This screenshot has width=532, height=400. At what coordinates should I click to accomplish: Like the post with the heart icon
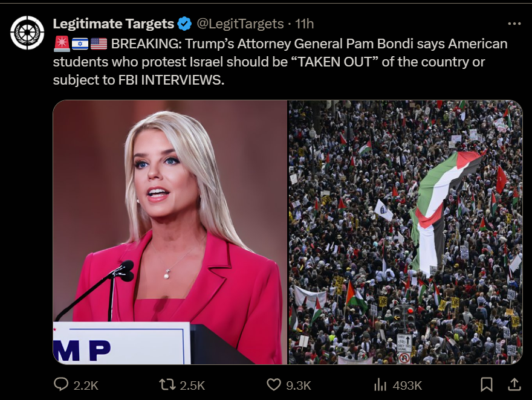click(274, 384)
